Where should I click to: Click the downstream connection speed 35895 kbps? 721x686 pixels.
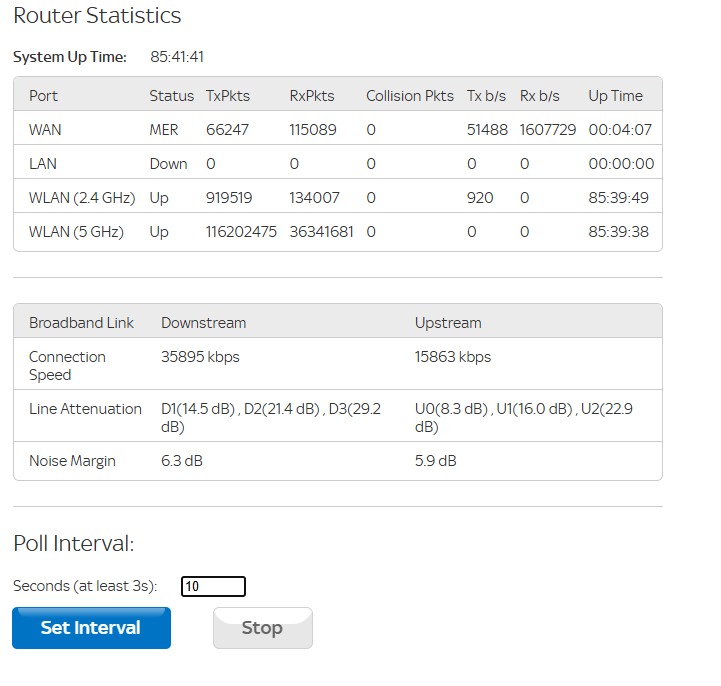[200, 357]
